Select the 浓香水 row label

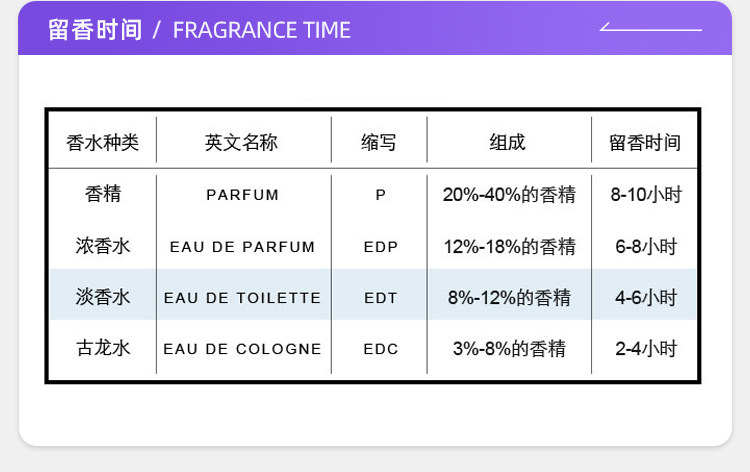point(102,246)
